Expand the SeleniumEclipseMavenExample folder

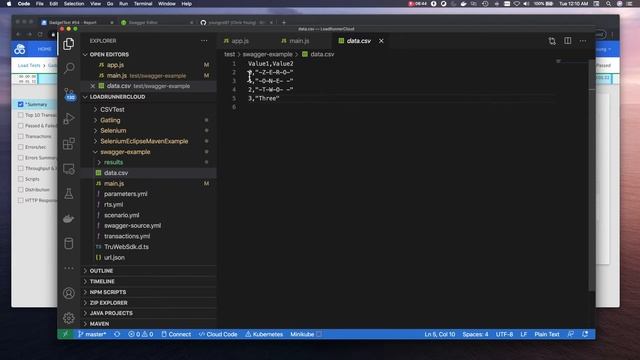tap(144, 141)
